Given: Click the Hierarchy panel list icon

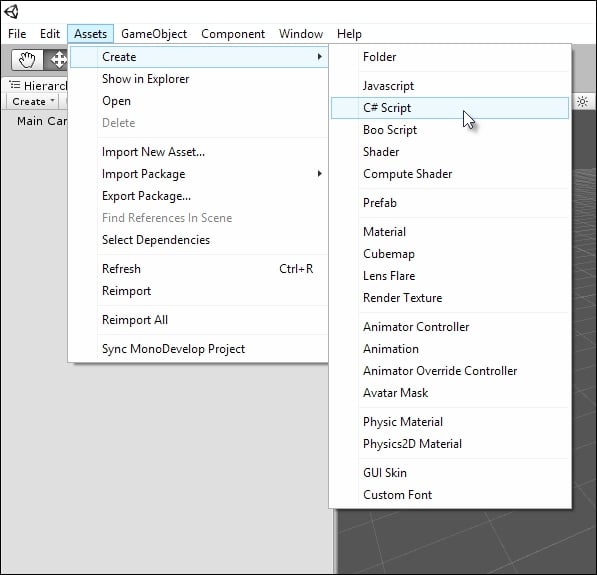Looking at the screenshot, I should click(x=14, y=85).
